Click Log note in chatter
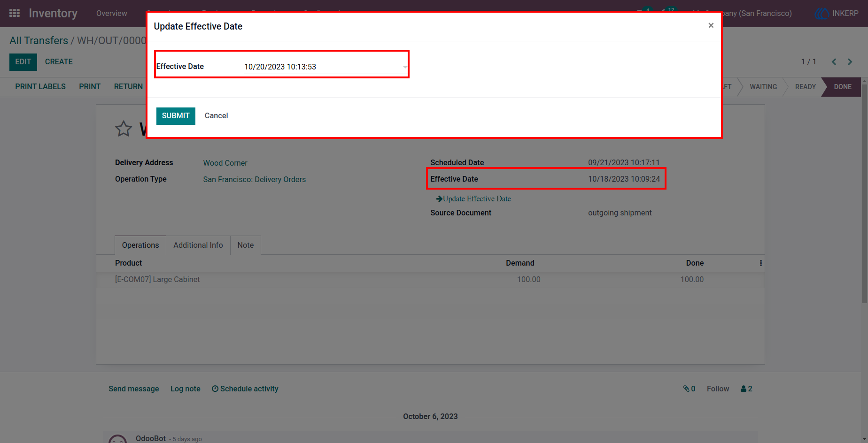 [186, 389]
